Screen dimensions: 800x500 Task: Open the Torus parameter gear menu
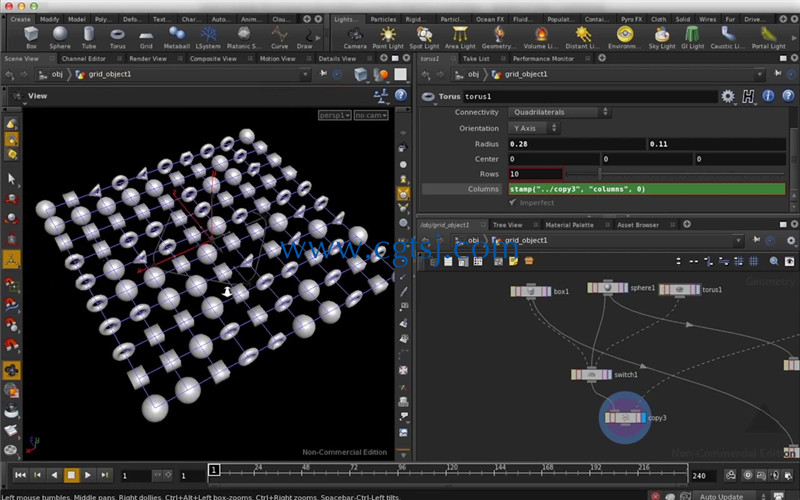click(x=728, y=96)
